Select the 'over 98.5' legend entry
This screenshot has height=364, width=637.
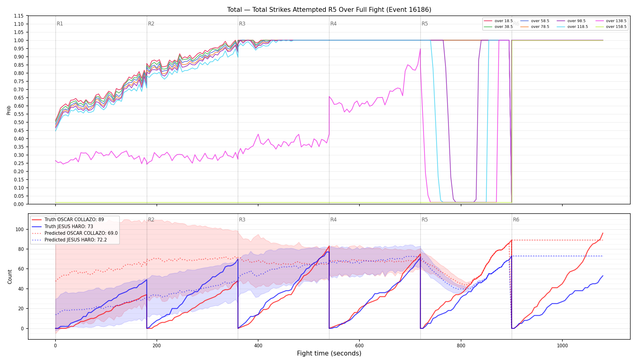571,21
